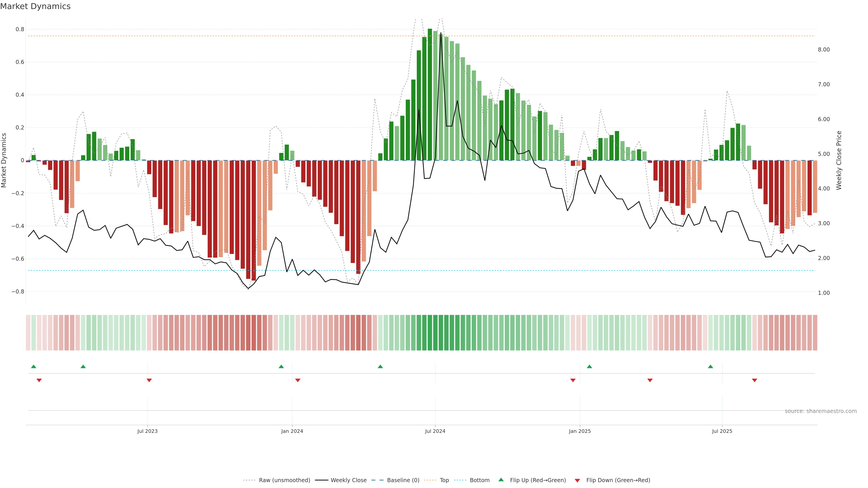Click the green Flip Up marker just after Jan 2025

point(589,366)
